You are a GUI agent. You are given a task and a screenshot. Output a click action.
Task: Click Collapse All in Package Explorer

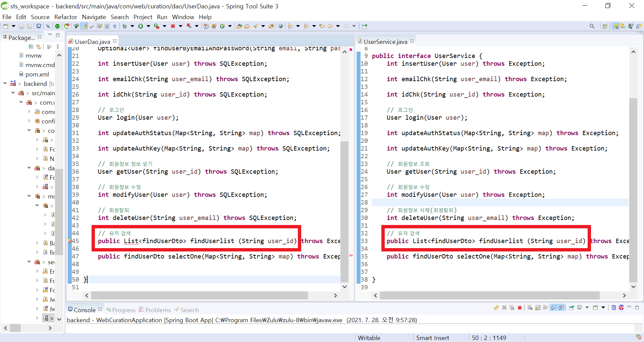pyautogui.click(x=31, y=47)
